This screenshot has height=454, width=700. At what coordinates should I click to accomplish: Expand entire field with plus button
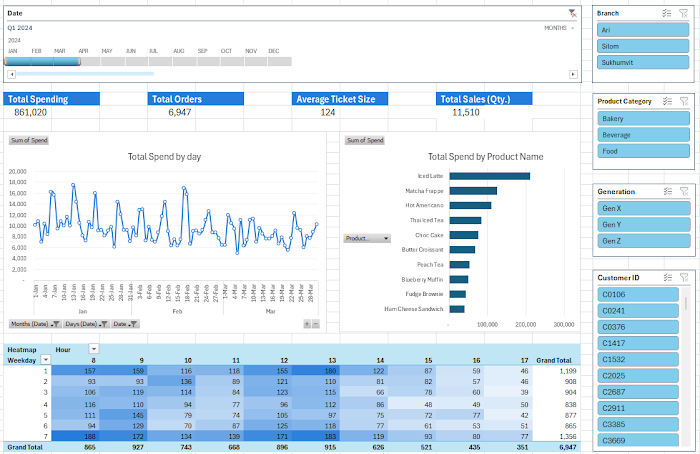[x=307, y=324]
